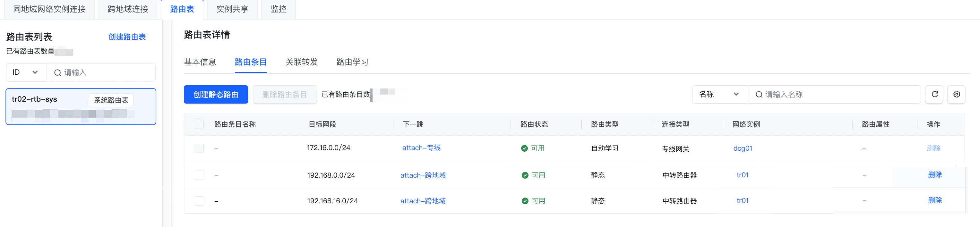The height and width of the screenshot is (227, 980).
Task: Select the tr02-rtb-sys route table card
Action: pyautogui.click(x=81, y=106)
